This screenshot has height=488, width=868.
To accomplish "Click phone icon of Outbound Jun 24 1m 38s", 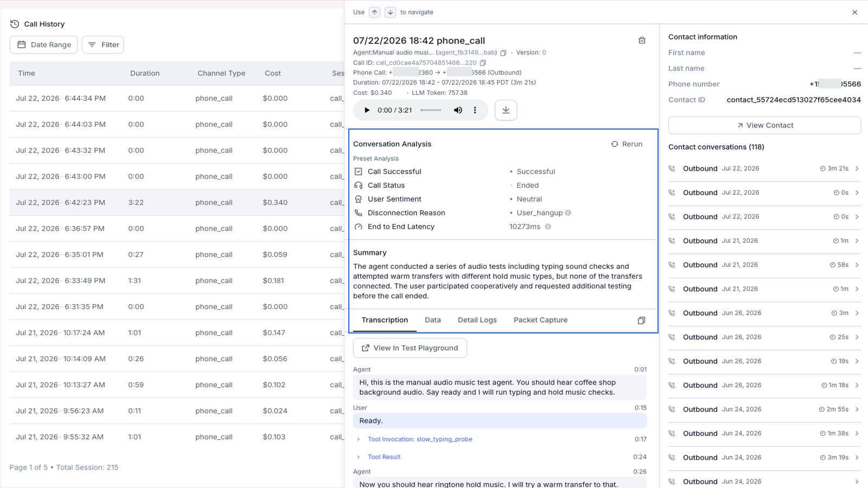I will click(672, 434).
